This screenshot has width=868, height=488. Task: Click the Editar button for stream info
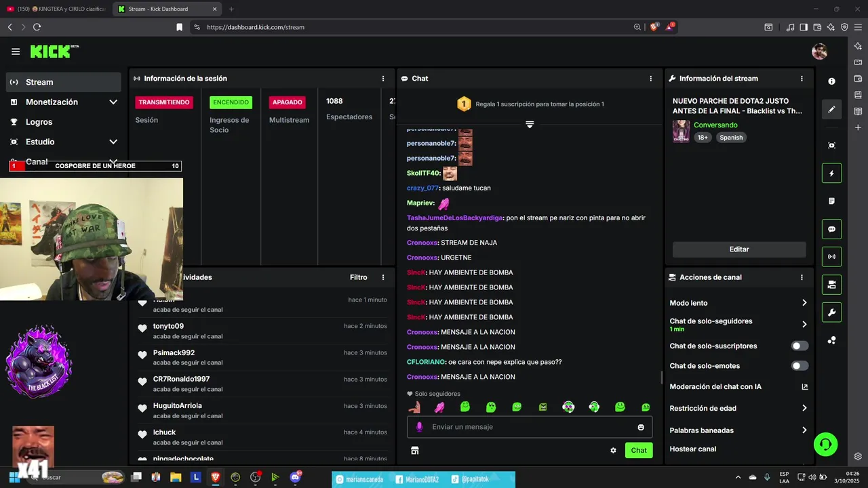pyautogui.click(x=739, y=249)
